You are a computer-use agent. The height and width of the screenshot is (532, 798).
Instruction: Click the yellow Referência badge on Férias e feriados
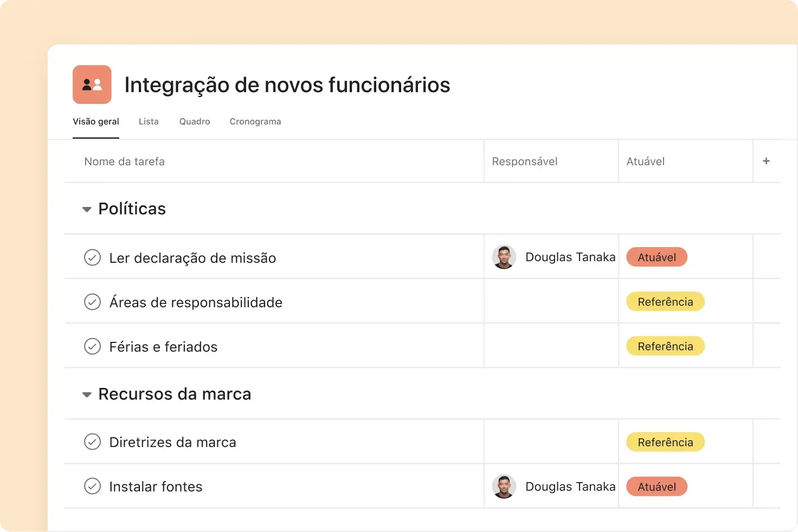tap(665, 346)
